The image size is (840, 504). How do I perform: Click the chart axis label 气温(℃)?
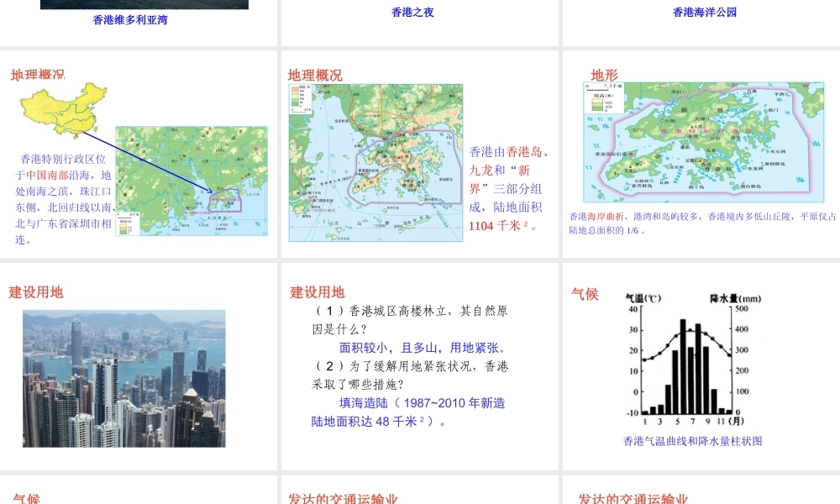[x=643, y=298]
